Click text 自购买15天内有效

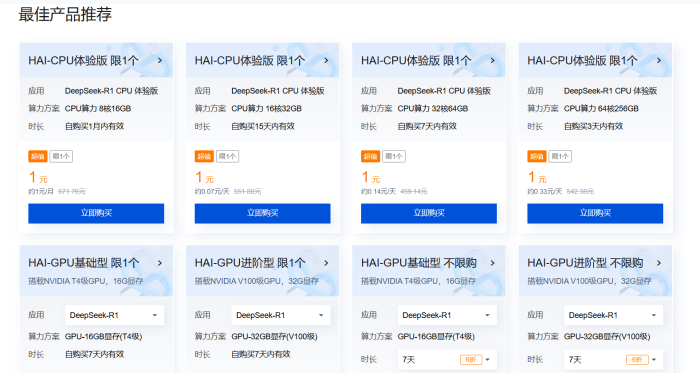click(x=263, y=126)
